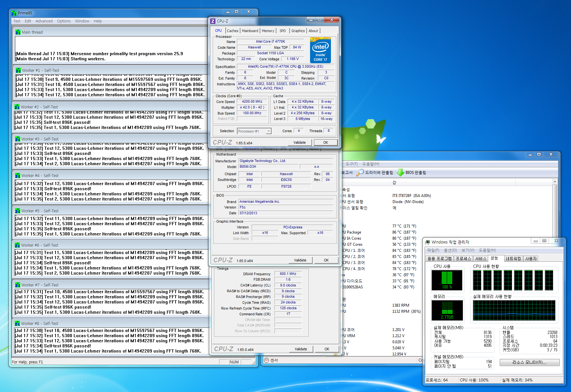Click the Task Manager title bar icon
The height and width of the screenshot is (392, 571).
coord(428,242)
